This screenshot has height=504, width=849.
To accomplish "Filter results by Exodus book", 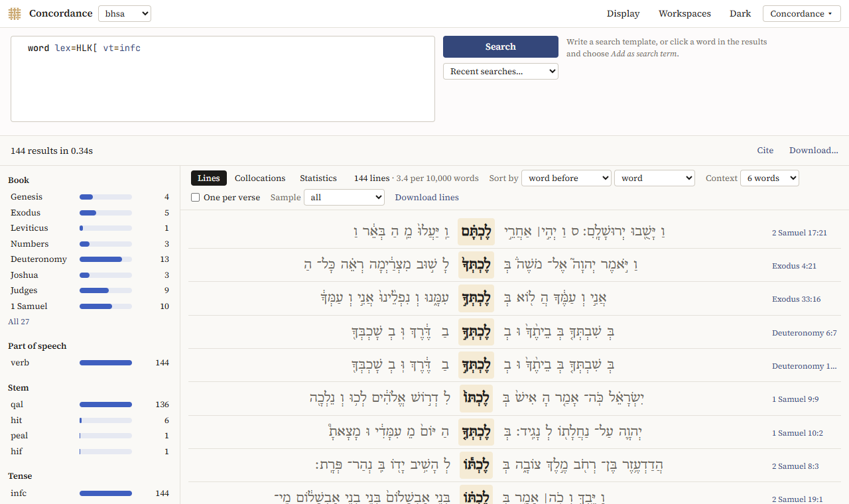I will [90, 213].
